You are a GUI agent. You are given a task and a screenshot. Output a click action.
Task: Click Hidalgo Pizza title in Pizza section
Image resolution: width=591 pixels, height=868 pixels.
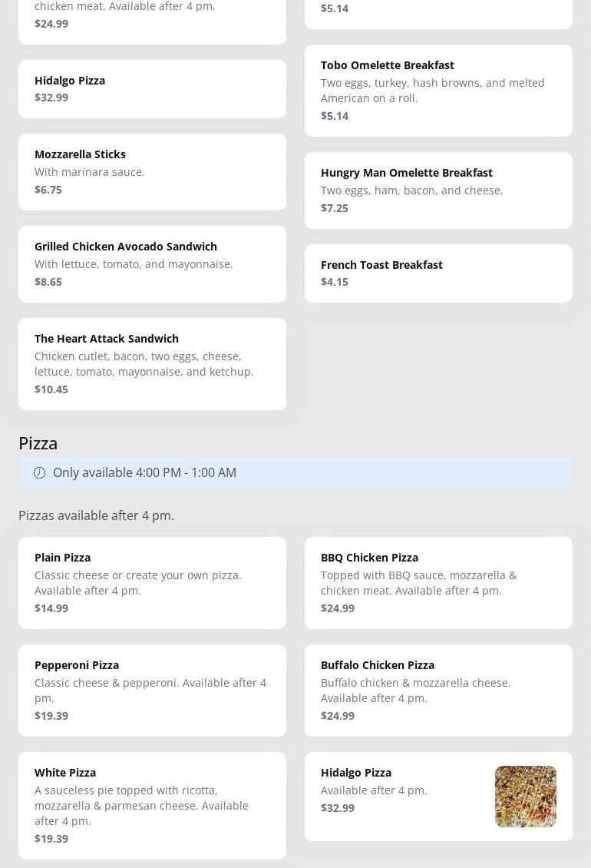pyautogui.click(x=356, y=772)
